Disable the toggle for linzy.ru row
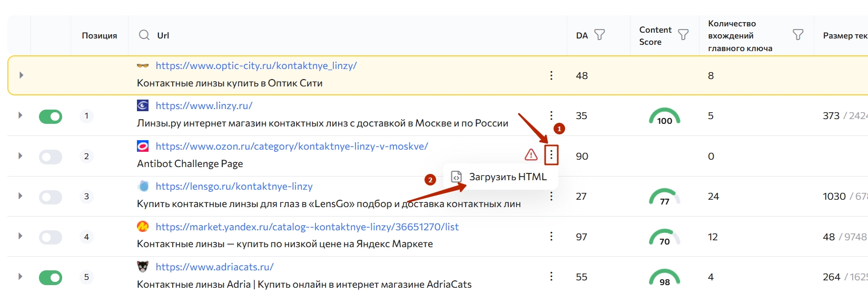 pos(51,116)
